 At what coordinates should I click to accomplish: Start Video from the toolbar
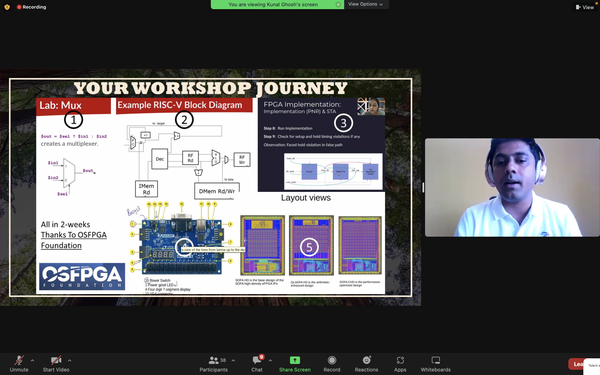[56, 364]
